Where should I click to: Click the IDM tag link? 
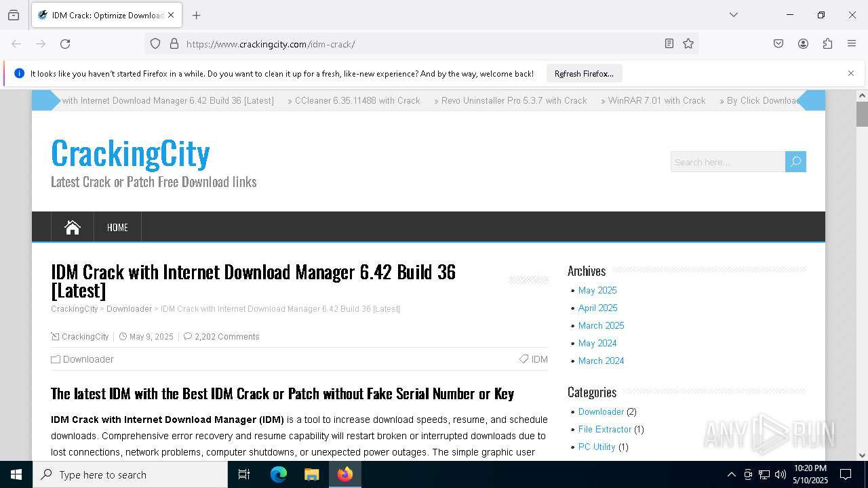(x=540, y=359)
